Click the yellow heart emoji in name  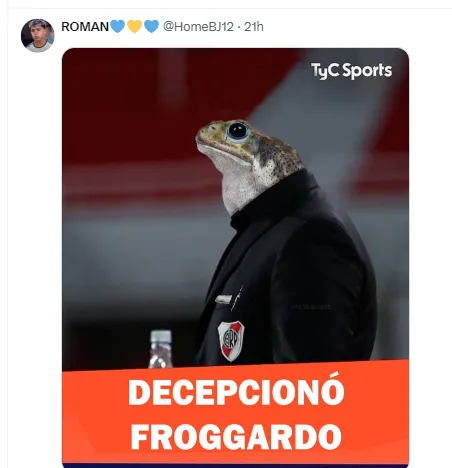tap(134, 26)
